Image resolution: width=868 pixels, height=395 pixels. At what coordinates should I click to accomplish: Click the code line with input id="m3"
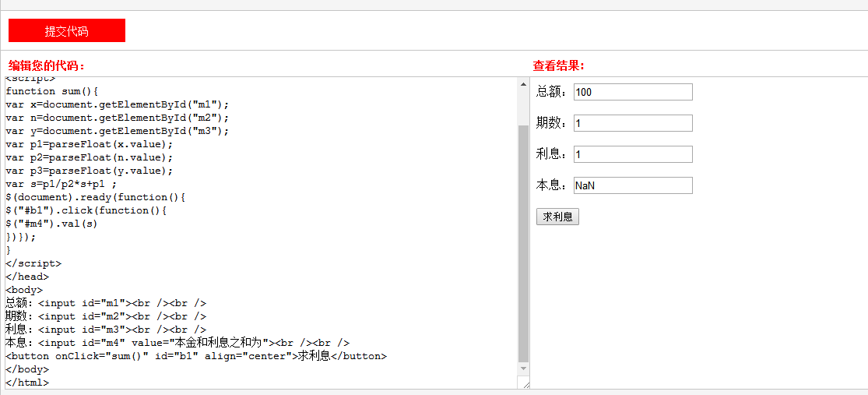[x=106, y=330]
